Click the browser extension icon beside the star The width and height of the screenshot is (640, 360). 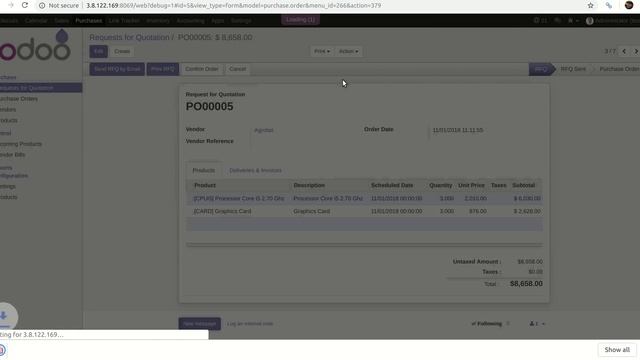pos(609,5)
